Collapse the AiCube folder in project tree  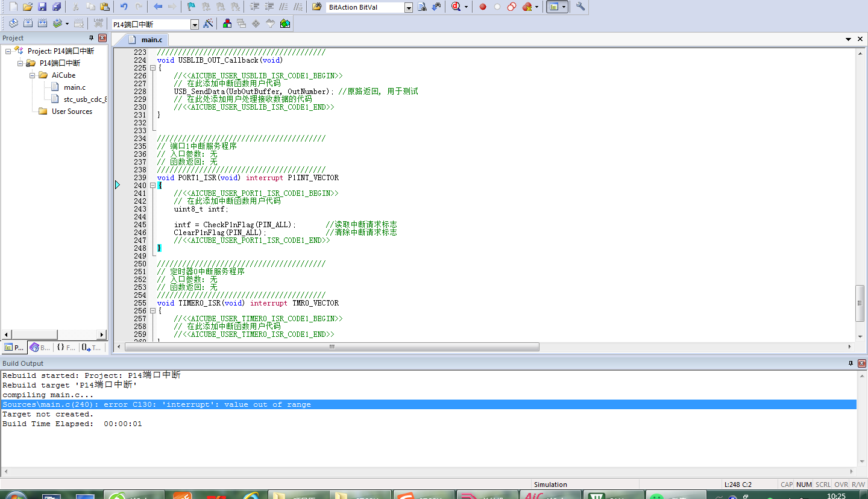click(x=33, y=75)
